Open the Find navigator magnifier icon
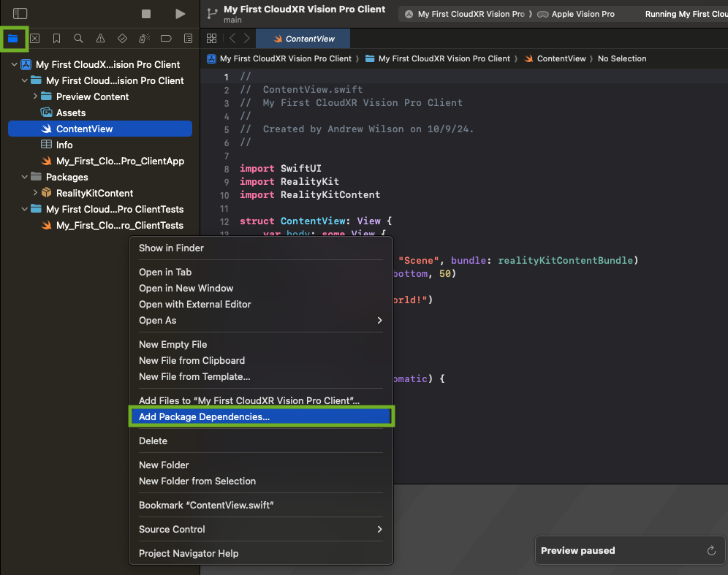This screenshot has height=575, width=728. click(78, 39)
